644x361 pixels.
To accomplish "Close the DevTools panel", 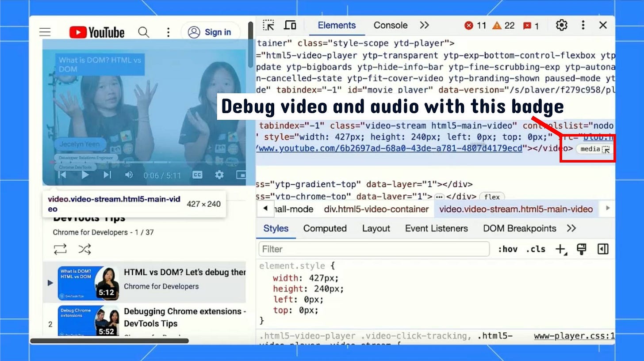I will coord(603,25).
